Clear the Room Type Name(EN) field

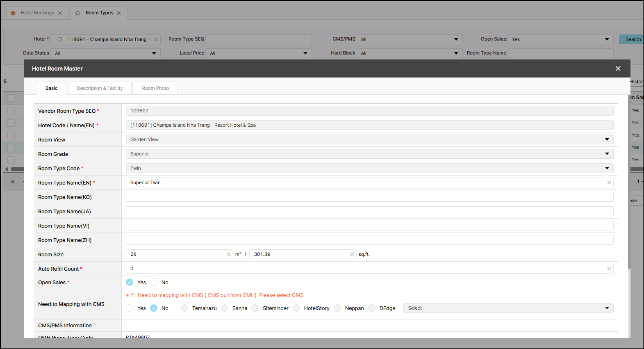click(x=609, y=182)
